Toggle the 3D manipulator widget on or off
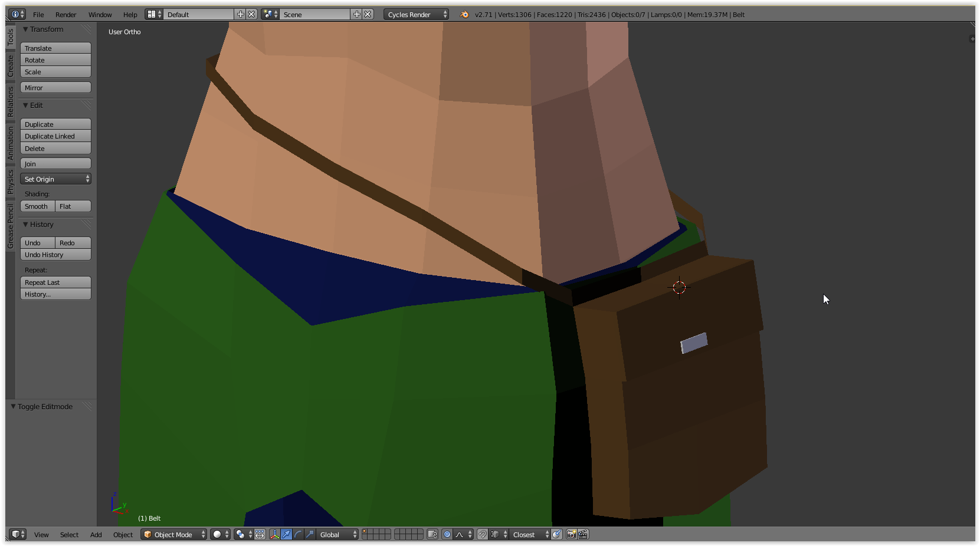This screenshot has height=546, width=980. pyautogui.click(x=274, y=534)
